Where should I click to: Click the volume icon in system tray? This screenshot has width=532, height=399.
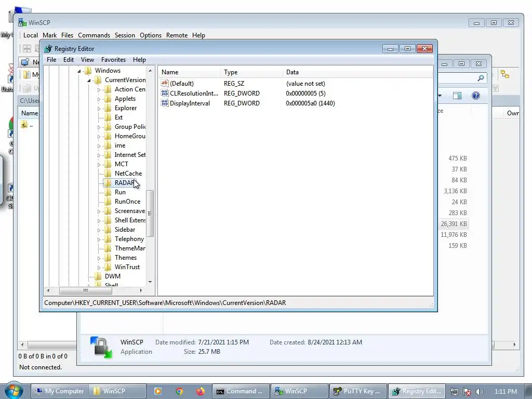click(479, 392)
